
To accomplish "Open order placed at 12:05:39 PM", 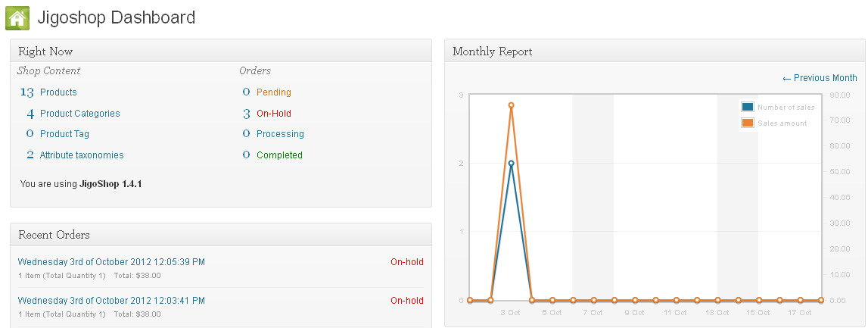I will tap(111, 262).
